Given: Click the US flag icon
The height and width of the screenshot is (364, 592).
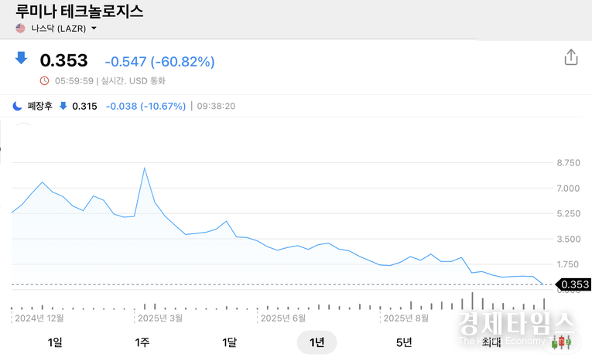Looking at the screenshot, I should point(21,29).
